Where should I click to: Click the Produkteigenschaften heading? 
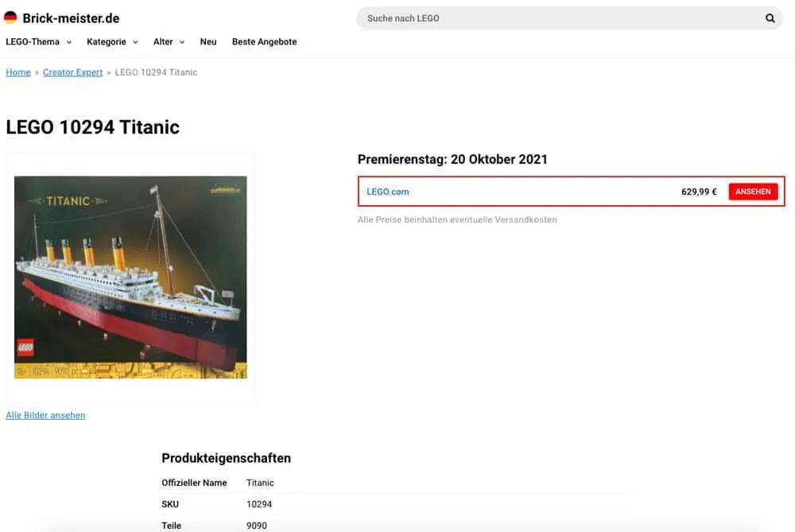[226, 458]
